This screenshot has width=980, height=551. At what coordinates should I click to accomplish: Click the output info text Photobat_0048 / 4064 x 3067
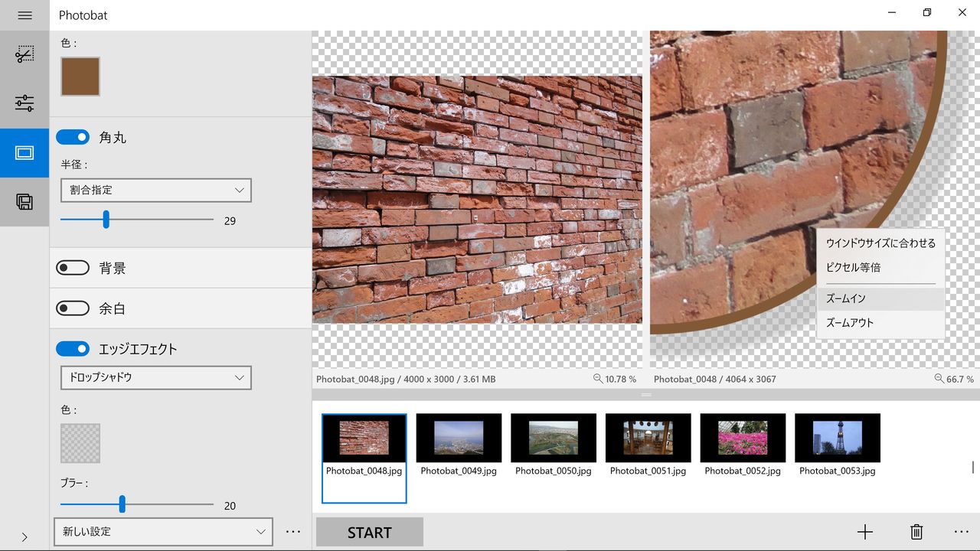715,379
